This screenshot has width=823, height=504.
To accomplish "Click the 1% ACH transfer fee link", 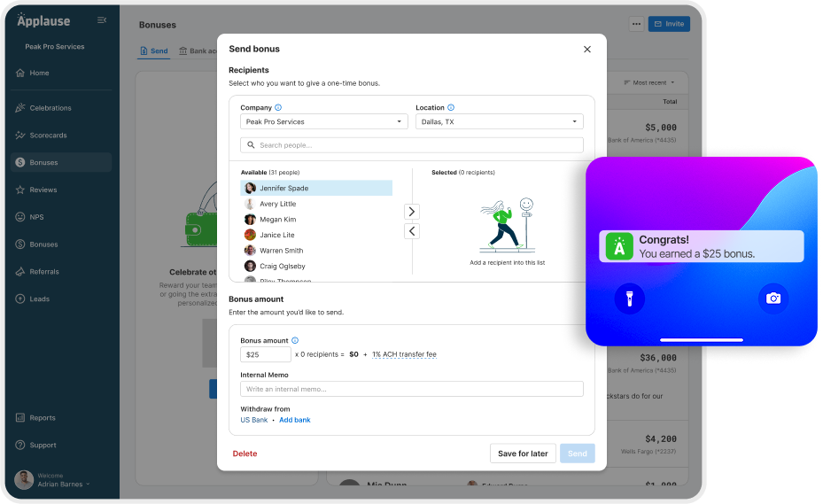I will tap(404, 354).
